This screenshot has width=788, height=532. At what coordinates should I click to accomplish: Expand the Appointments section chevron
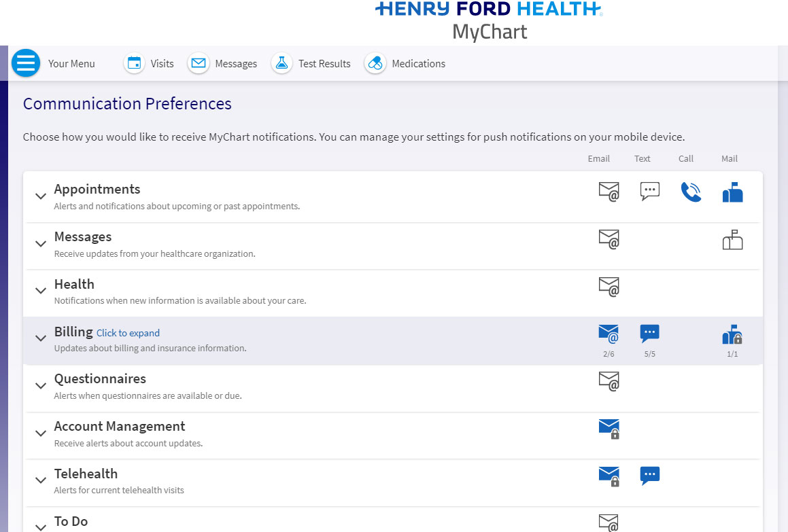tap(41, 196)
